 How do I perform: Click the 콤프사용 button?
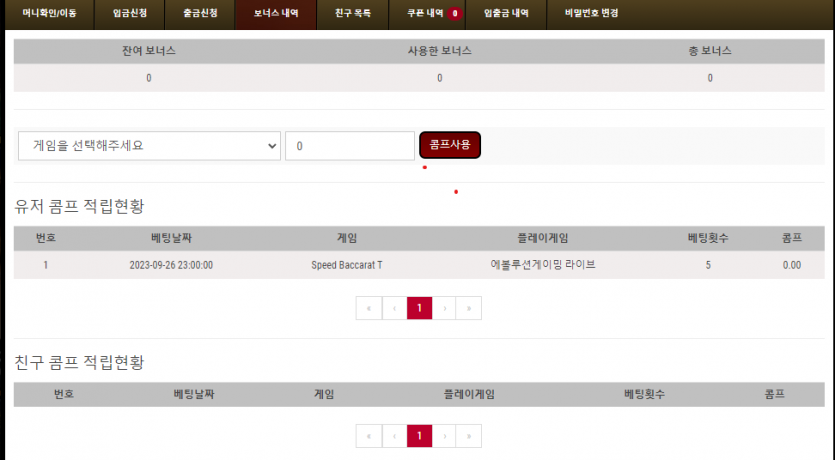pyautogui.click(x=450, y=145)
